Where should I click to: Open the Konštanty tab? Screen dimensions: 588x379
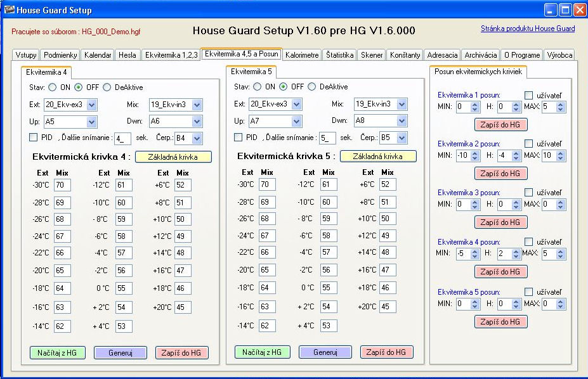tap(405, 55)
